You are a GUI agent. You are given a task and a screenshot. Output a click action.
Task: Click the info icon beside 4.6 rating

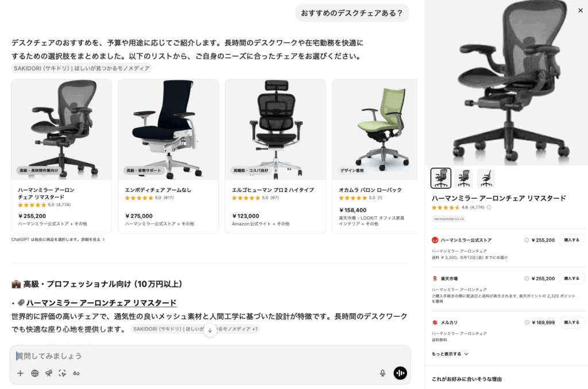click(489, 207)
